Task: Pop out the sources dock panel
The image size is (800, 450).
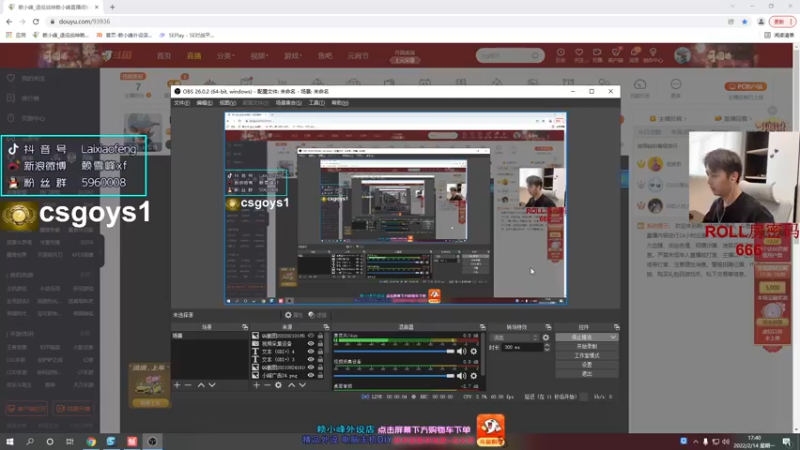Action: [x=327, y=327]
